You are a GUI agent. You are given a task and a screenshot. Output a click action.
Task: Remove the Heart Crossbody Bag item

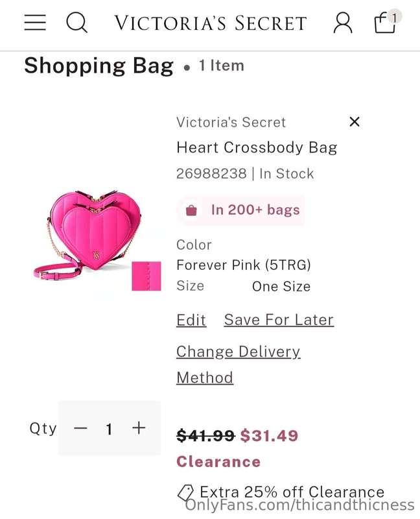[355, 122]
